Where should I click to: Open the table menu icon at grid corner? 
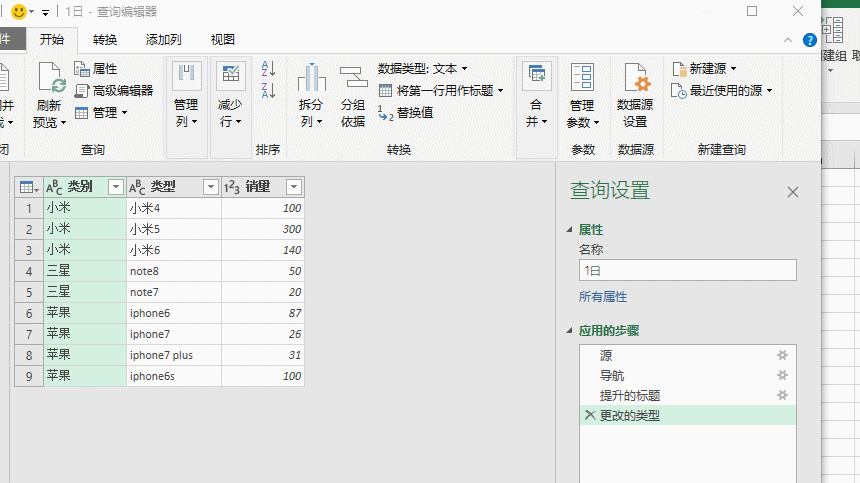click(29, 187)
